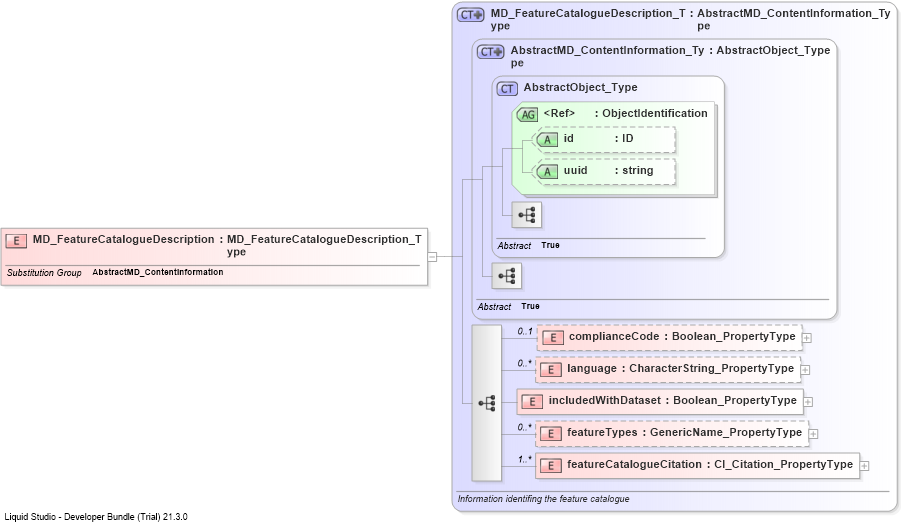901x522 pixels.
Task: Click the outer MD_FeatureCatalogueDescription_Type heading text
Action: [x=690, y=20]
